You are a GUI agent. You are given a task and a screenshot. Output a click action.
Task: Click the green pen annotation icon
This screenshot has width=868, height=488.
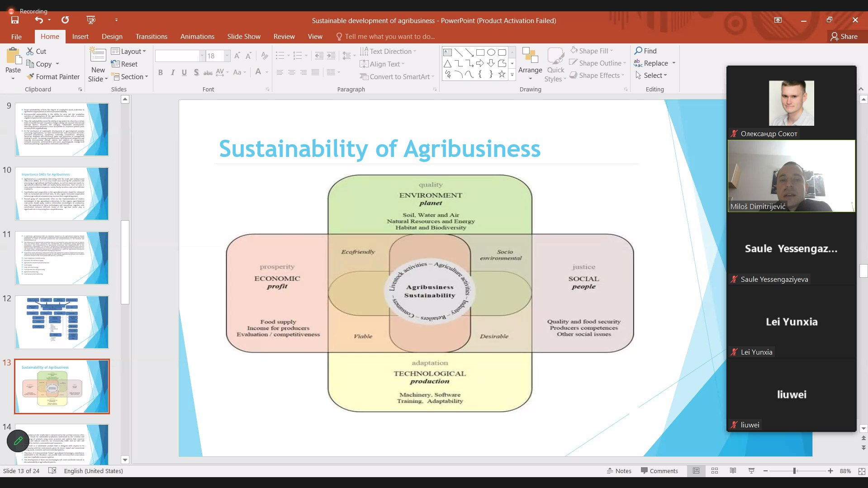[18, 441]
